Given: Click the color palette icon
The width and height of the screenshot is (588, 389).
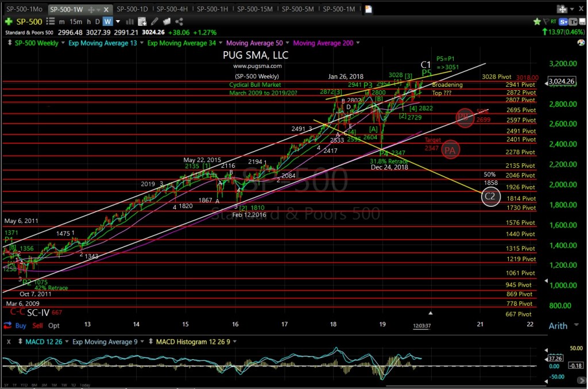Looking at the screenshot, I should [x=581, y=43].
